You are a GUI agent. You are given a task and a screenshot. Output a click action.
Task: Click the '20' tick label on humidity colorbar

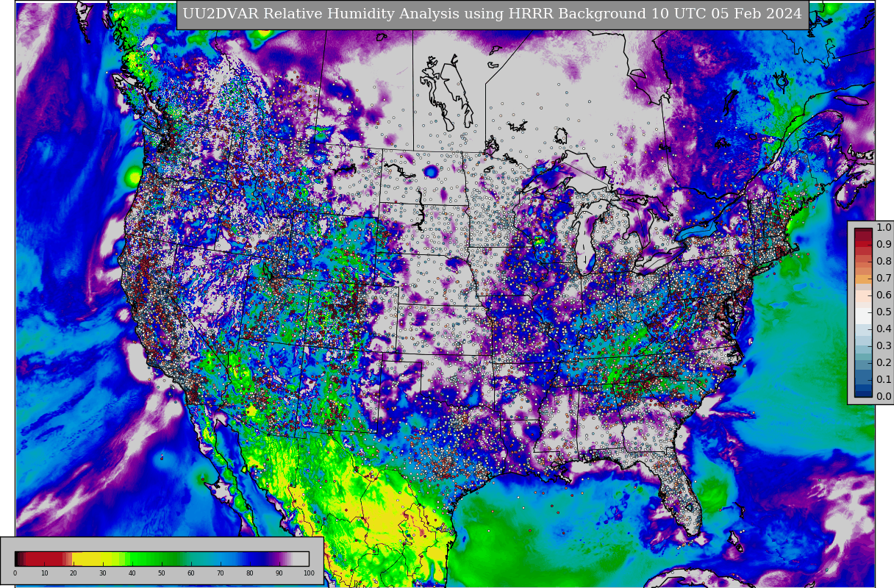click(74, 573)
